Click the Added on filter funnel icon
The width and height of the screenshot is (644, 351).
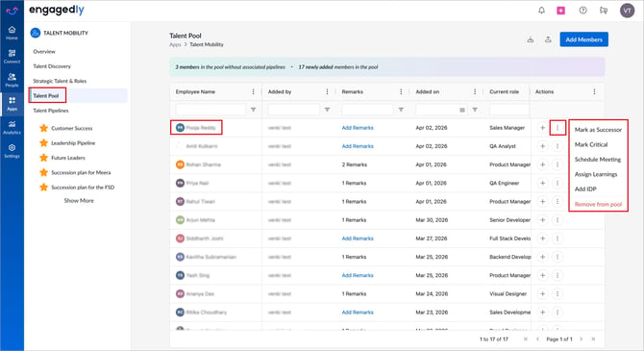[x=475, y=110]
